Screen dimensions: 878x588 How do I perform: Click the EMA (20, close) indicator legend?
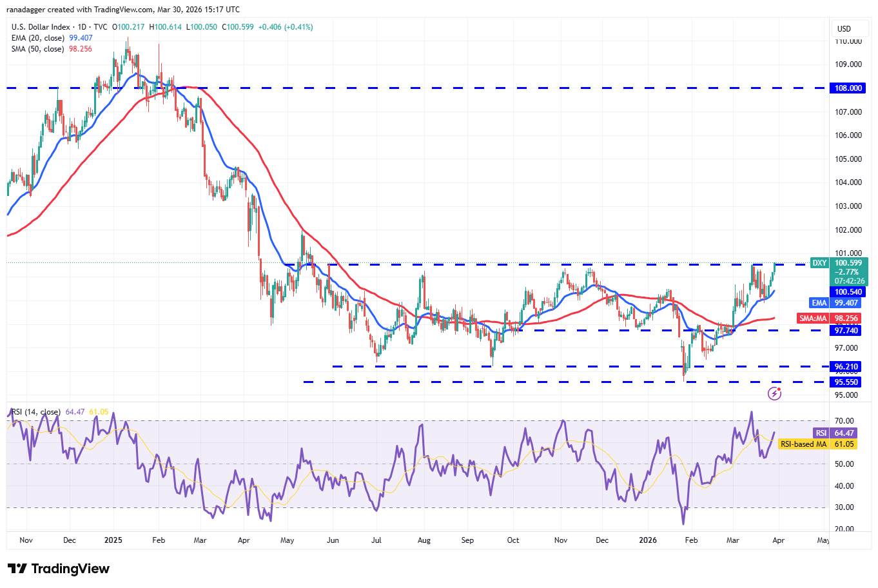[x=39, y=38]
